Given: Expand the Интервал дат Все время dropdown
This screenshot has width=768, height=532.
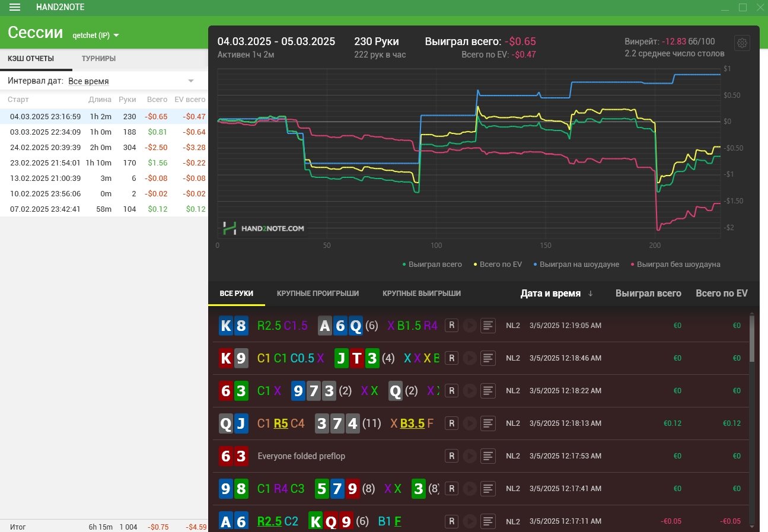Looking at the screenshot, I should click(131, 81).
